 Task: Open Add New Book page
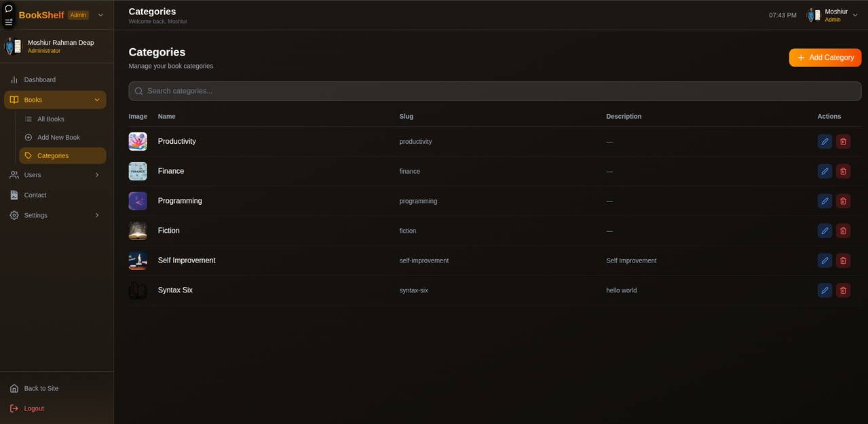62,137
